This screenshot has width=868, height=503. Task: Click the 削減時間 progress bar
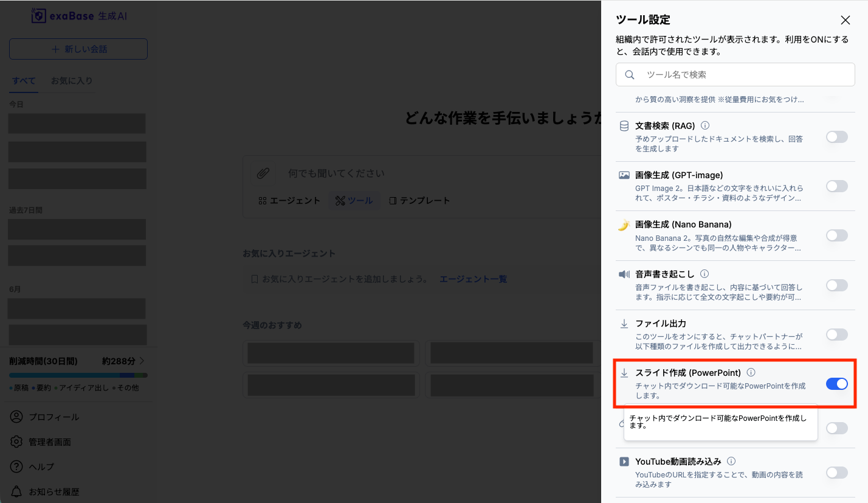(x=78, y=375)
